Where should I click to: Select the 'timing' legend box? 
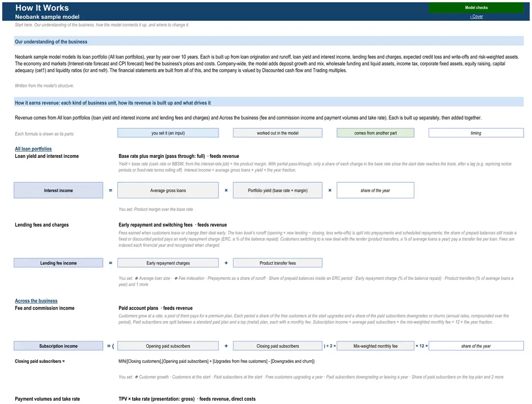476,133
